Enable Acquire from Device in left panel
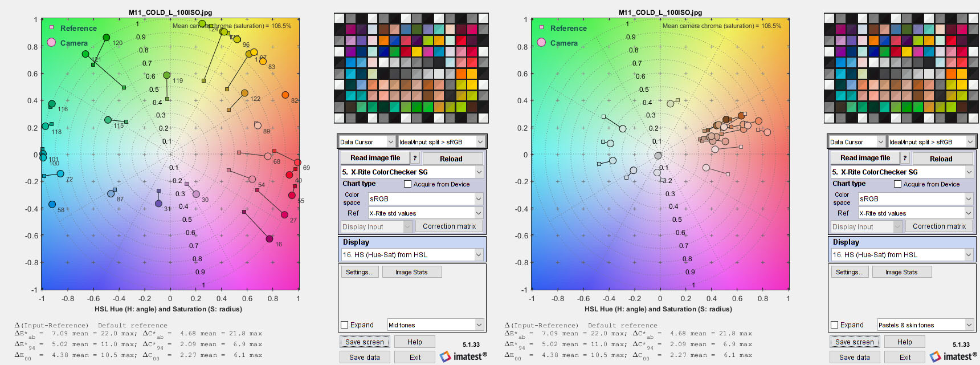 (x=407, y=184)
